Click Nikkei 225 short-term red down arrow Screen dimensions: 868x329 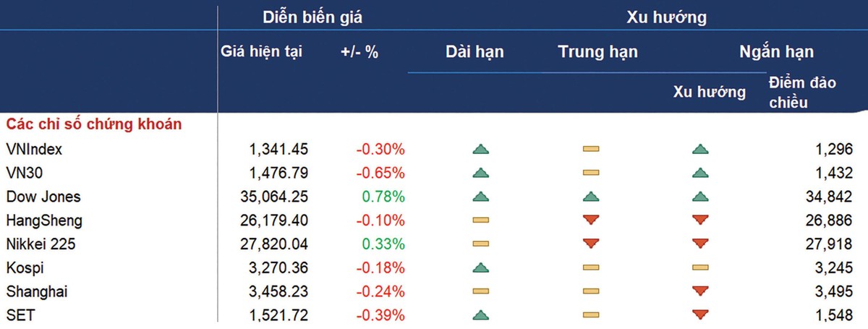coord(700,244)
